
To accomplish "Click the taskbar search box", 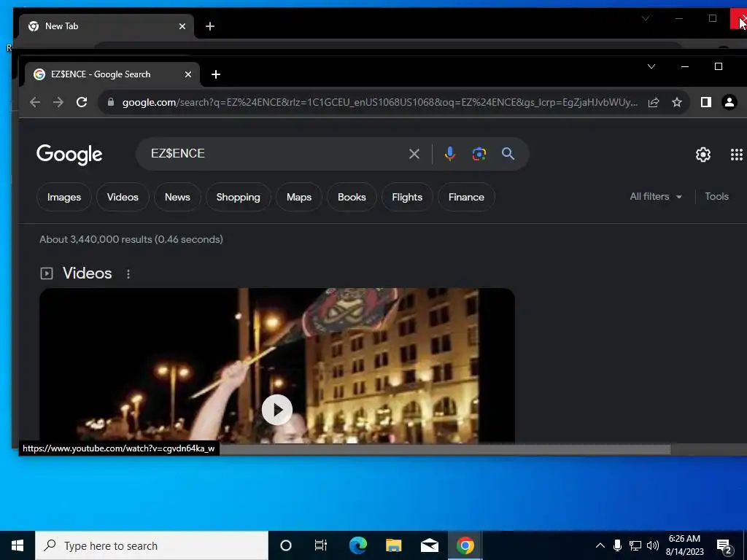I will [152, 545].
